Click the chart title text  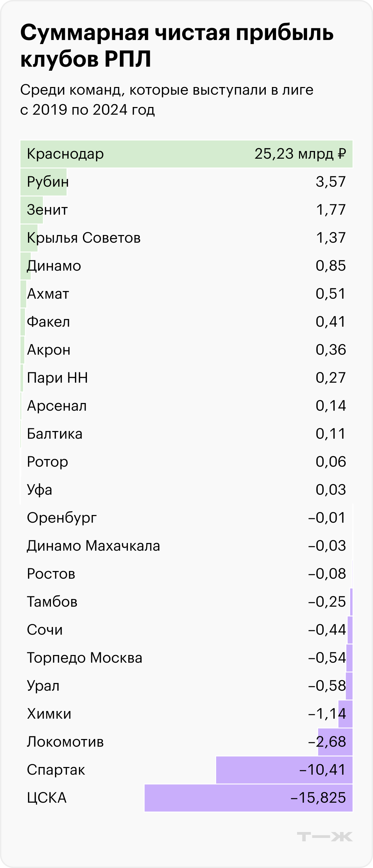click(x=177, y=46)
